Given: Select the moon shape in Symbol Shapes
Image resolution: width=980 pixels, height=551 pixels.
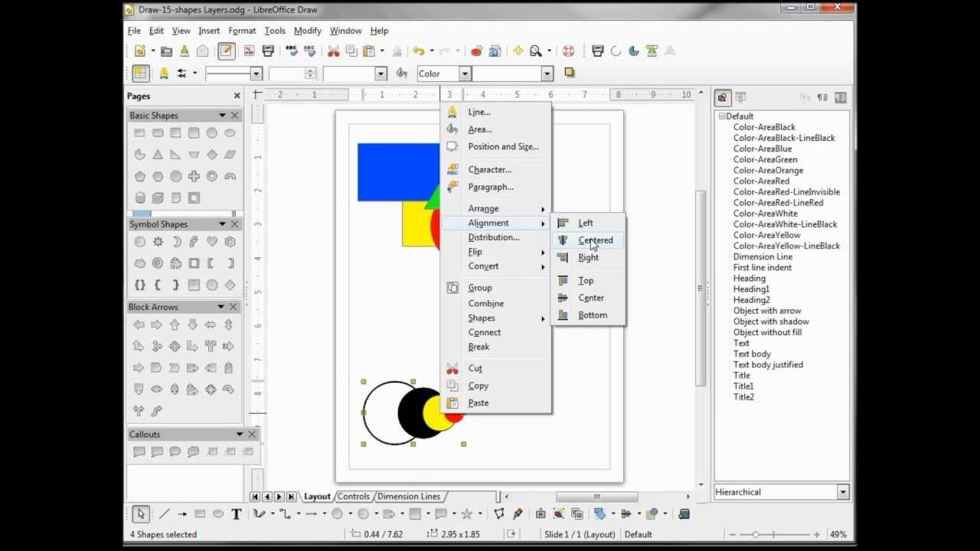Looking at the screenshot, I should click(176, 242).
